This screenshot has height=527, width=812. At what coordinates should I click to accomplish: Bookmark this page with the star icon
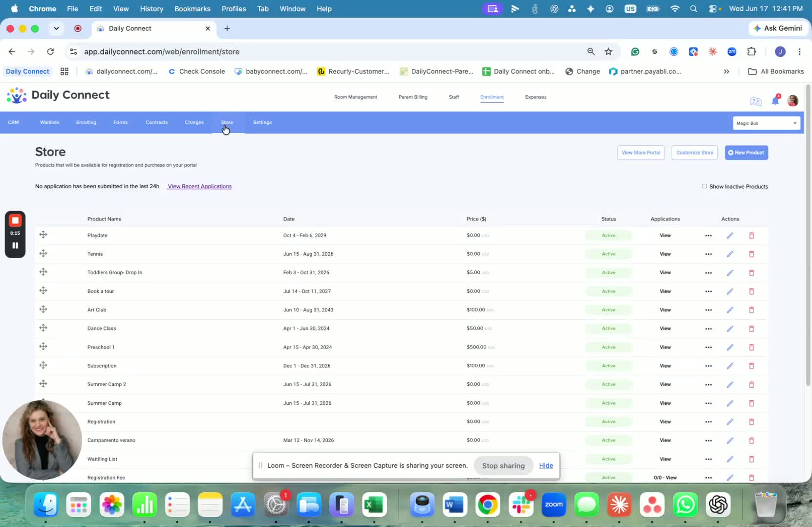coord(608,51)
